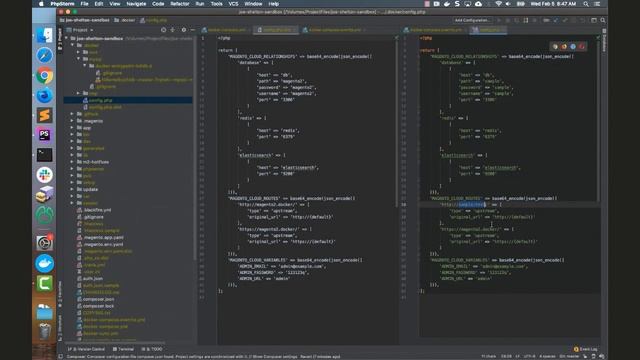Image resolution: width=640 pixels, height=360 pixels.
Task: Open Version Control tool window
Action: point(86,349)
